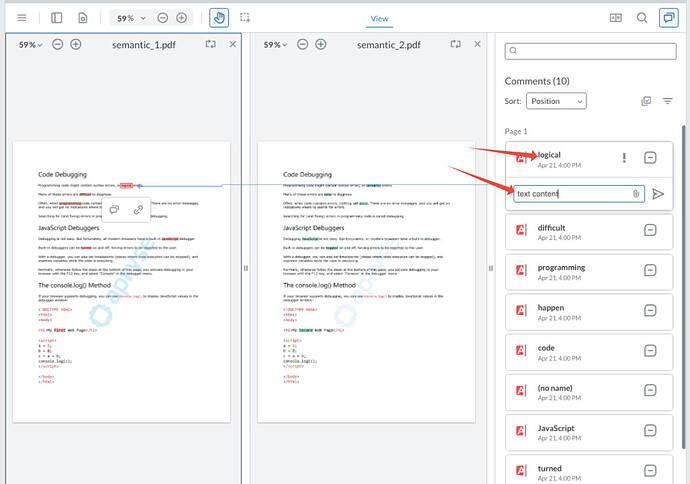Toggle sync scrolling for semantic_1.pdf
This screenshot has height=484, width=690.
[210, 44]
